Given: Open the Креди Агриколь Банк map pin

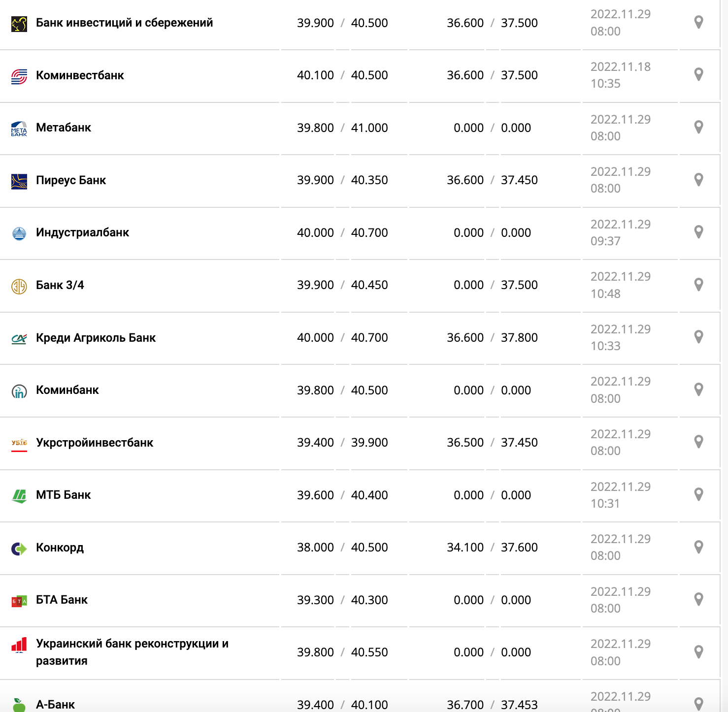Looking at the screenshot, I should 698,337.
